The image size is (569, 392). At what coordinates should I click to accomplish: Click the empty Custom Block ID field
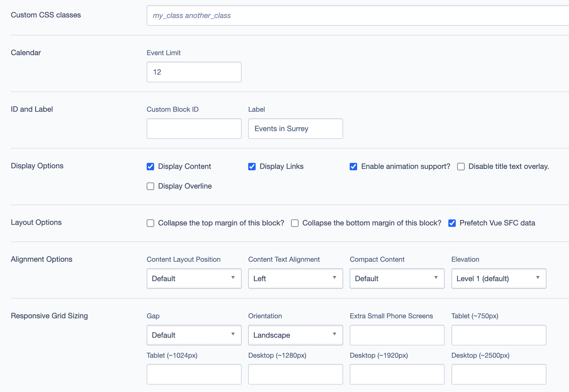194,129
